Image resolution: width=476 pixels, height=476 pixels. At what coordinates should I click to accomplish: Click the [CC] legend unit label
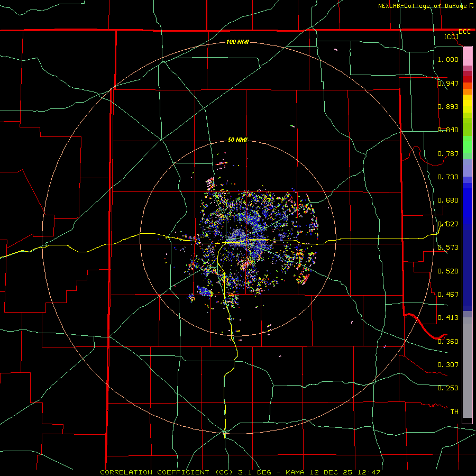(x=452, y=36)
